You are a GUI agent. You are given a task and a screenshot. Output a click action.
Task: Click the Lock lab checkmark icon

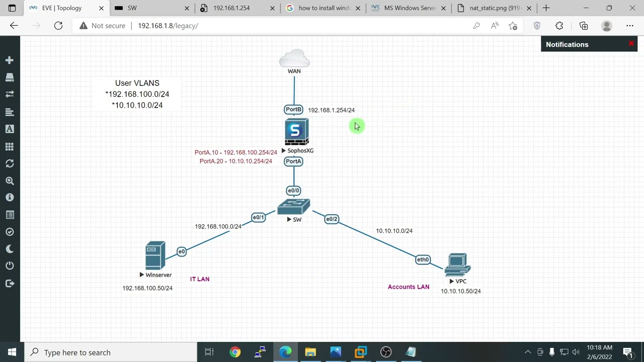(10, 232)
